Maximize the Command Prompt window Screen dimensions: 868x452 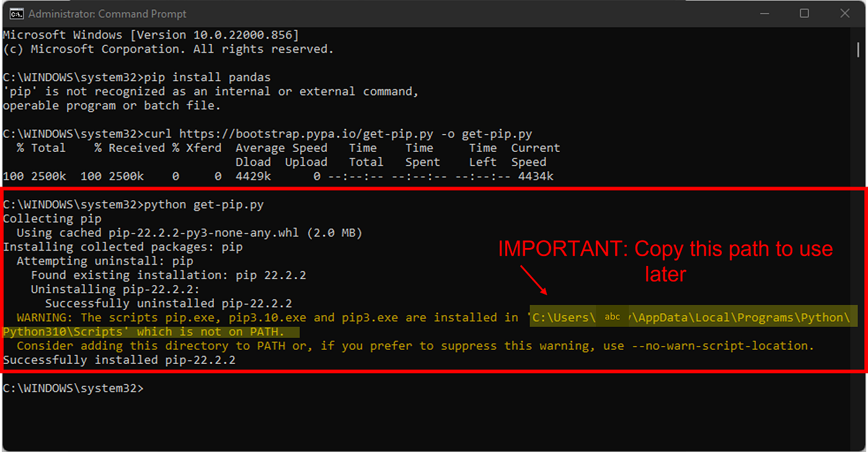click(804, 13)
